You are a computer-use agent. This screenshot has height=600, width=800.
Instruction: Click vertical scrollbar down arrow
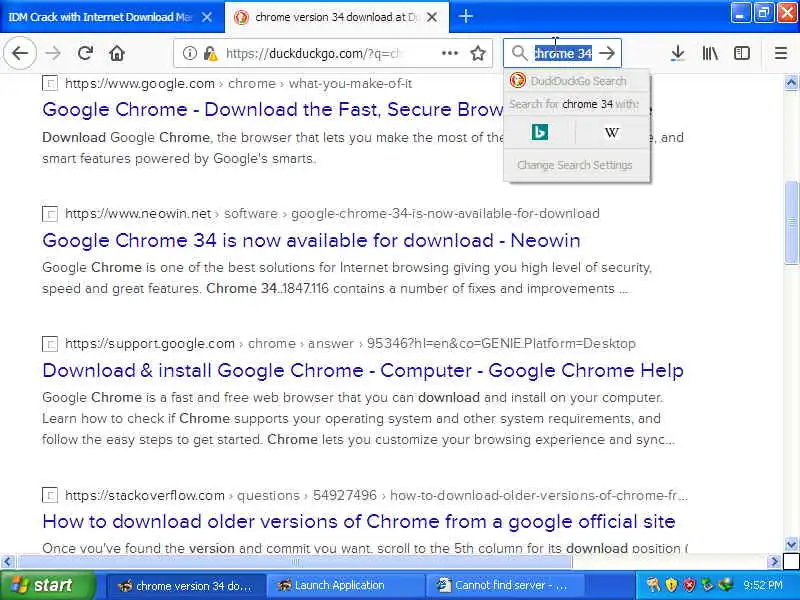(791, 544)
